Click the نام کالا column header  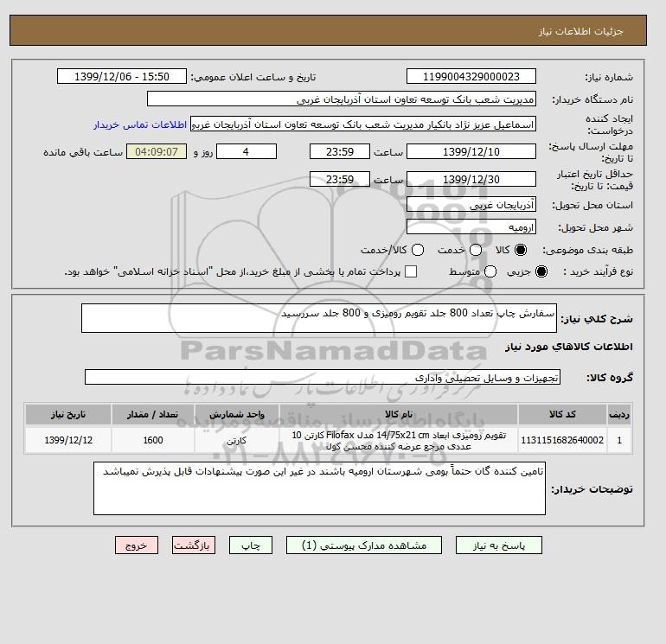(x=399, y=414)
